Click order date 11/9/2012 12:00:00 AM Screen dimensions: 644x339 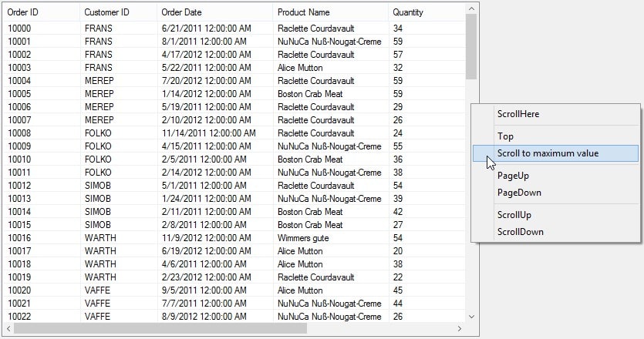215,238
